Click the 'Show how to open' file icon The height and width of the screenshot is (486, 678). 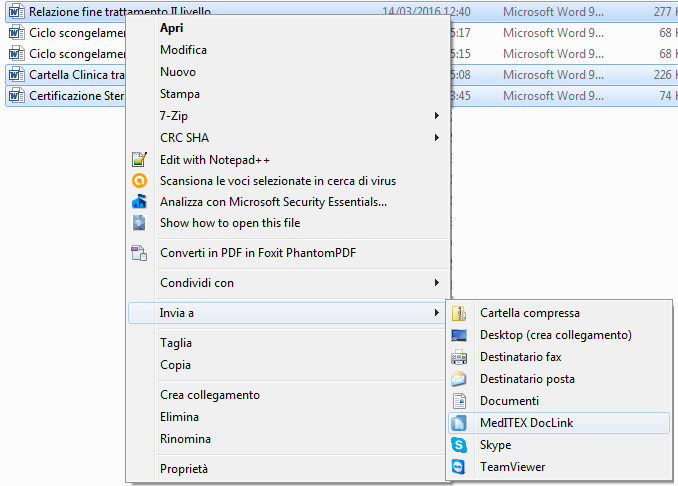click(139, 223)
